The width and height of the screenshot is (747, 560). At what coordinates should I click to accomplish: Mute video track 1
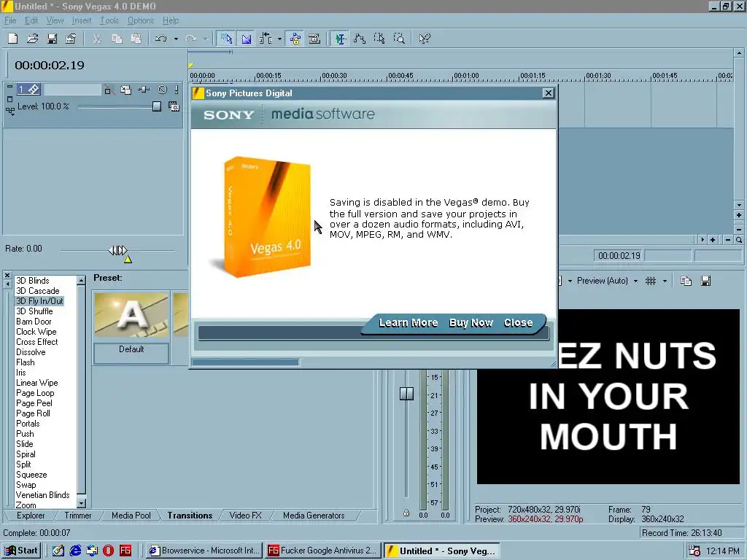[163, 90]
